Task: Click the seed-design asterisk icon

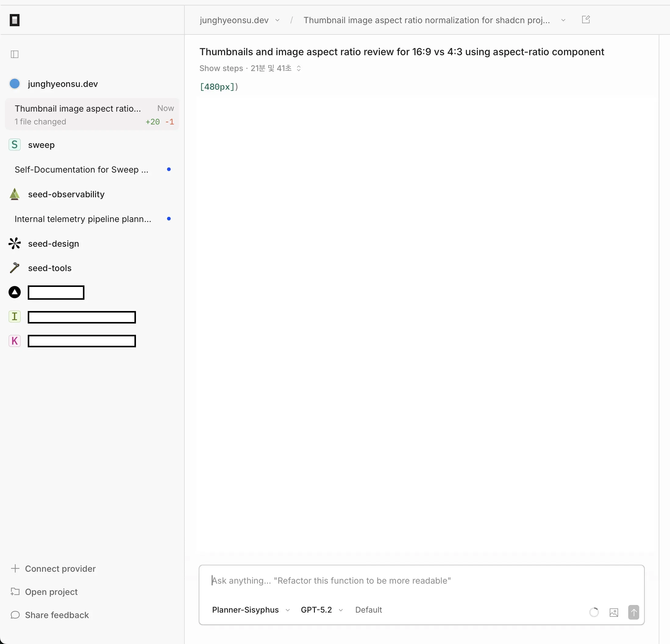Action: (x=15, y=244)
